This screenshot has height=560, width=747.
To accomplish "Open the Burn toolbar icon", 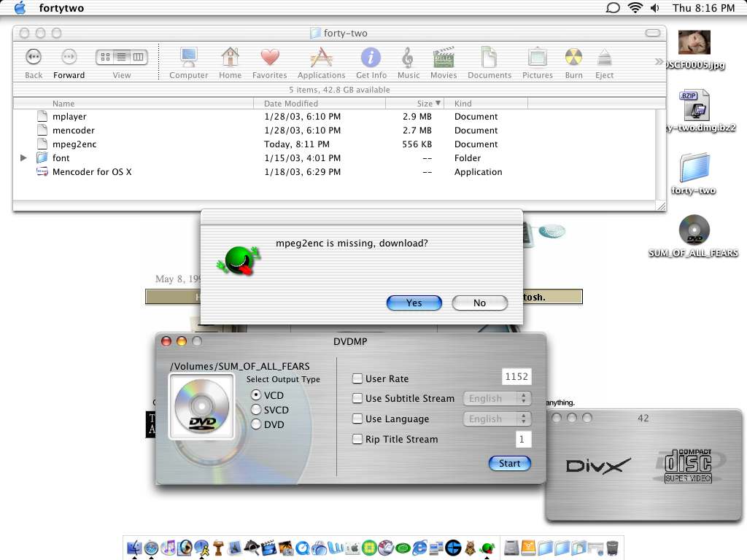I will point(573,58).
